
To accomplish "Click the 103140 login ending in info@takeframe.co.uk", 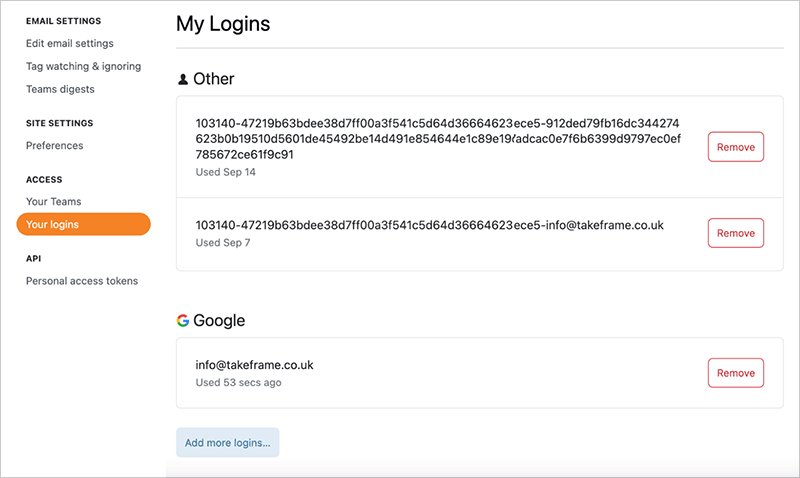I will 429,225.
